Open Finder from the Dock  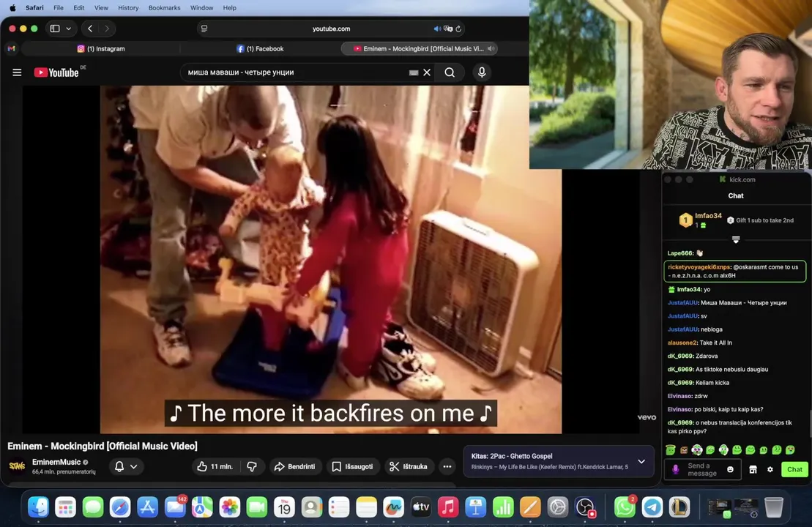(x=38, y=507)
